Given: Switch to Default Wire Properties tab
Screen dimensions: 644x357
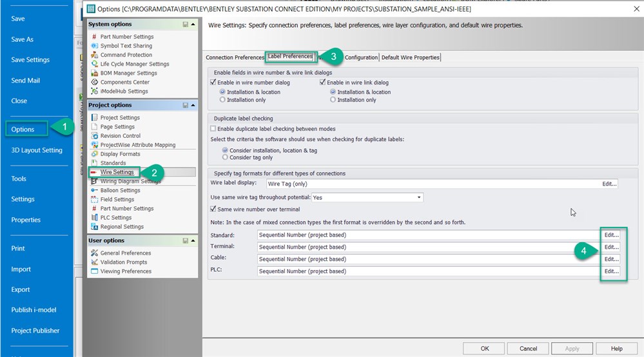Looking at the screenshot, I should [410, 57].
